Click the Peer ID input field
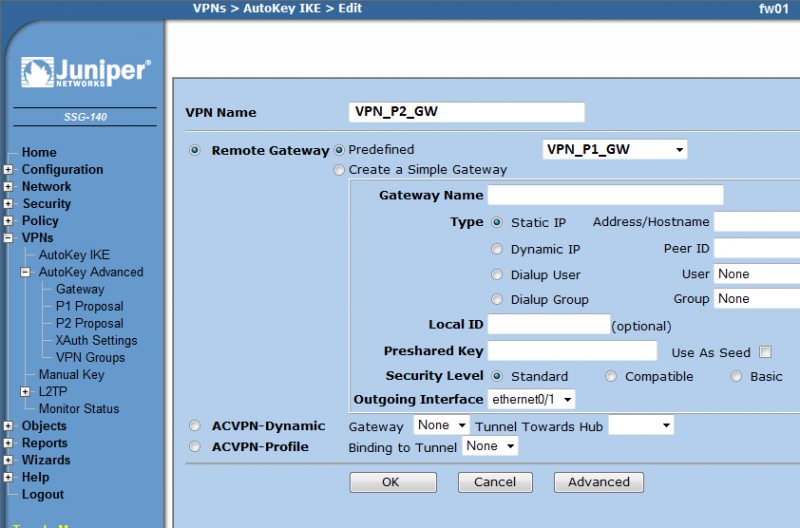 click(757, 248)
